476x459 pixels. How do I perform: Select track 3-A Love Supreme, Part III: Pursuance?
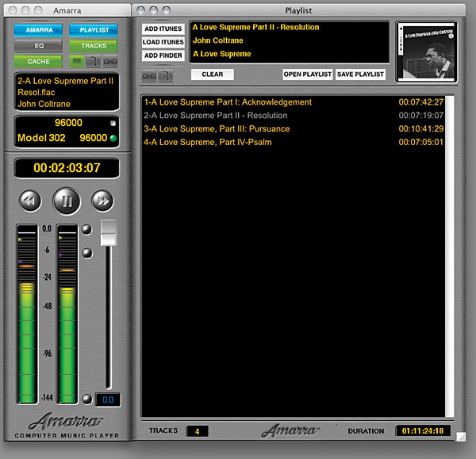[217, 128]
